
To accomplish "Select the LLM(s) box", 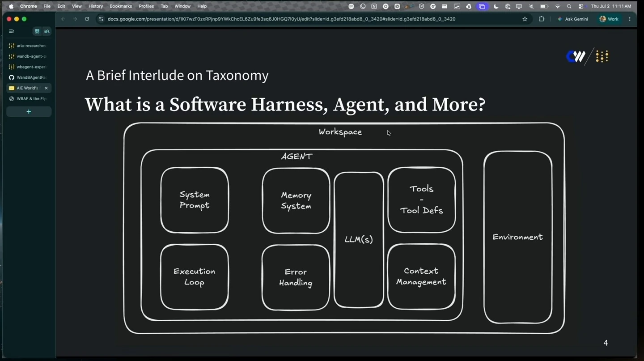I will 359,240.
